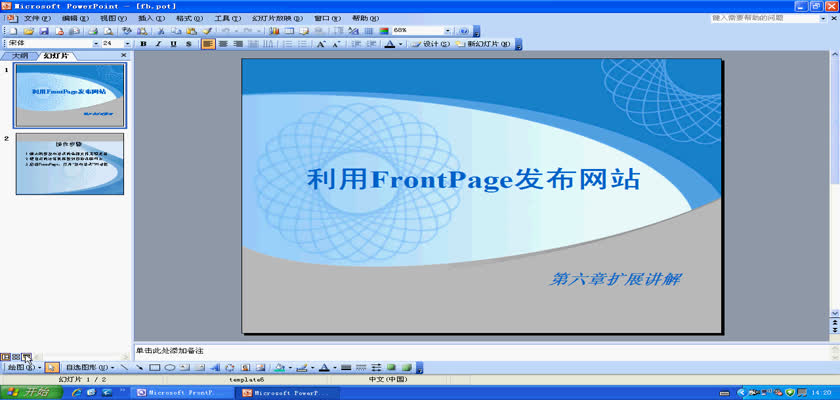Expand the font color arrow in Formatting toolbar

401,44
